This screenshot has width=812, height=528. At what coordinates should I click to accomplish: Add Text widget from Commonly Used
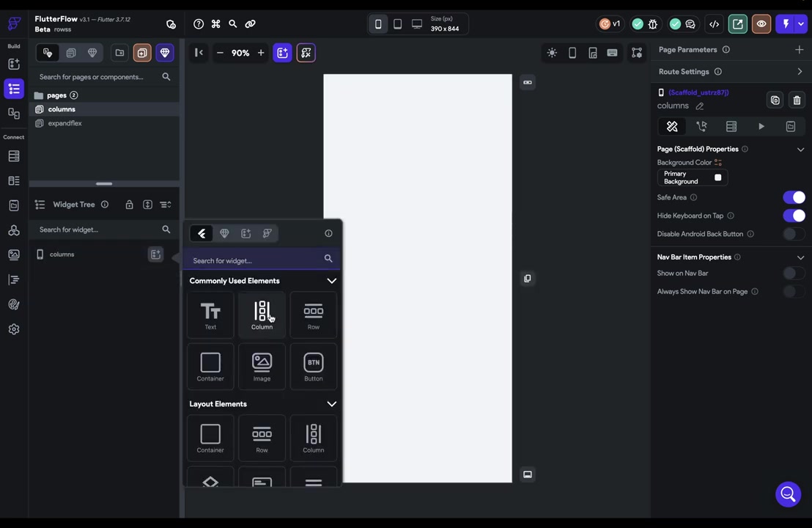(210, 315)
